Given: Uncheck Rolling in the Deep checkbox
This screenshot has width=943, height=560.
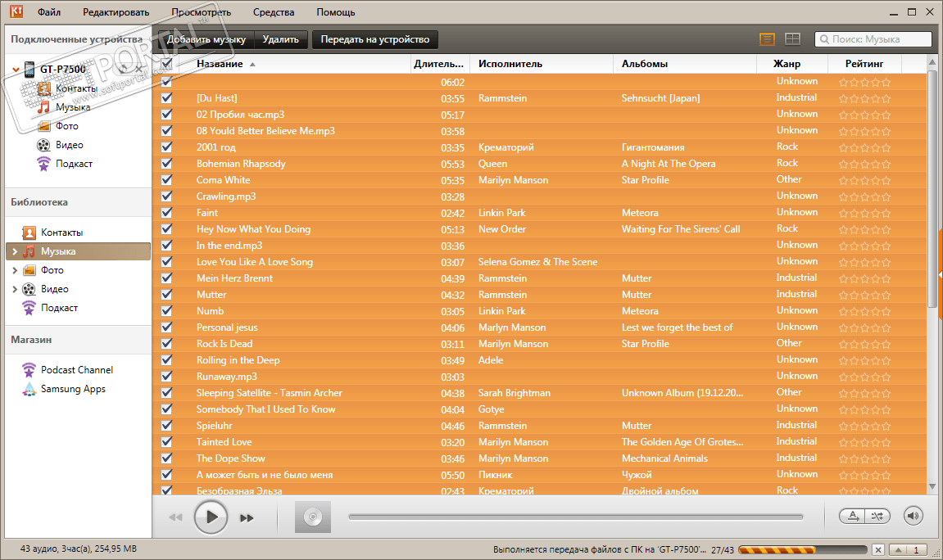Looking at the screenshot, I should click(x=166, y=360).
